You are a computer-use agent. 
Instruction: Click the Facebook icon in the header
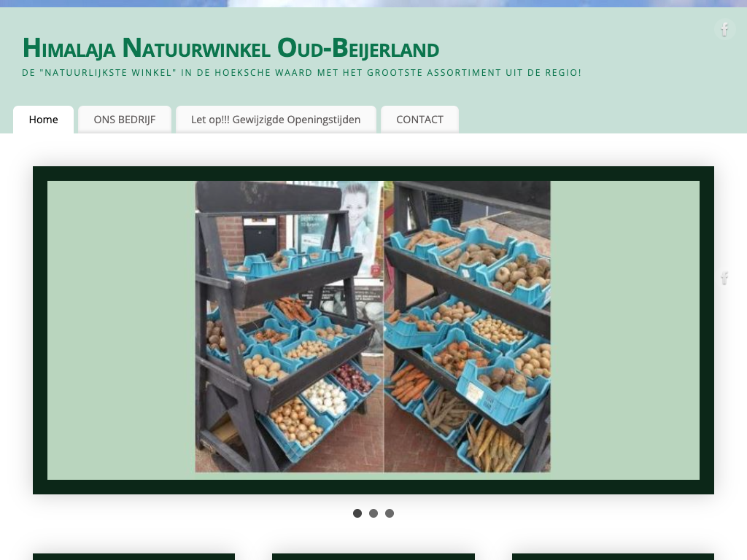click(724, 29)
